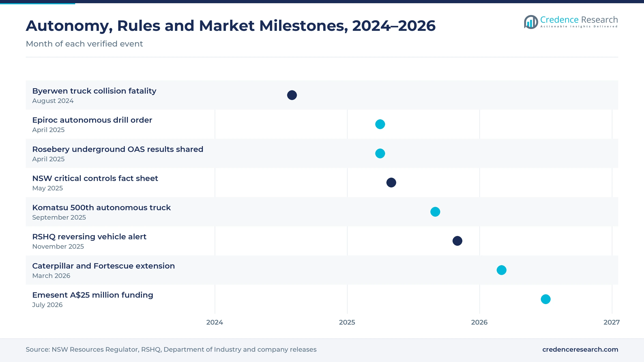The width and height of the screenshot is (644, 362).
Task: Click the 2026 axis label
Action: pos(479,322)
